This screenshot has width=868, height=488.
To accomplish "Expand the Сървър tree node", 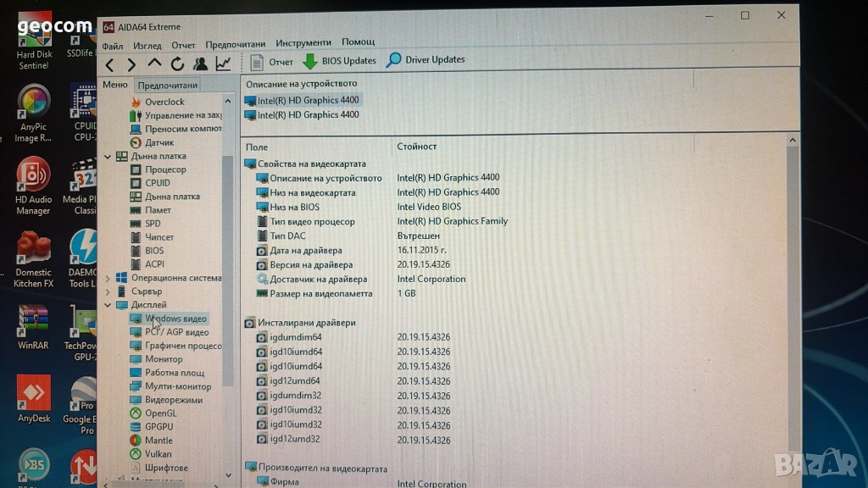I will (x=108, y=291).
